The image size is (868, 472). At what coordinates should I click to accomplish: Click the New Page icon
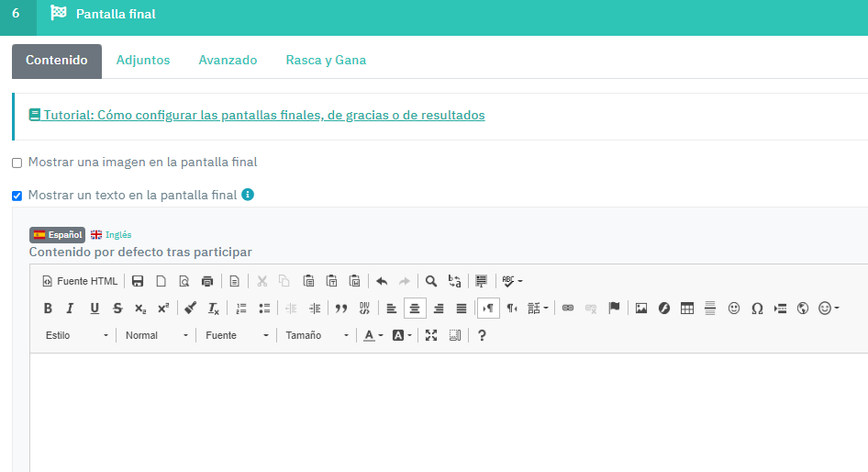coord(161,281)
